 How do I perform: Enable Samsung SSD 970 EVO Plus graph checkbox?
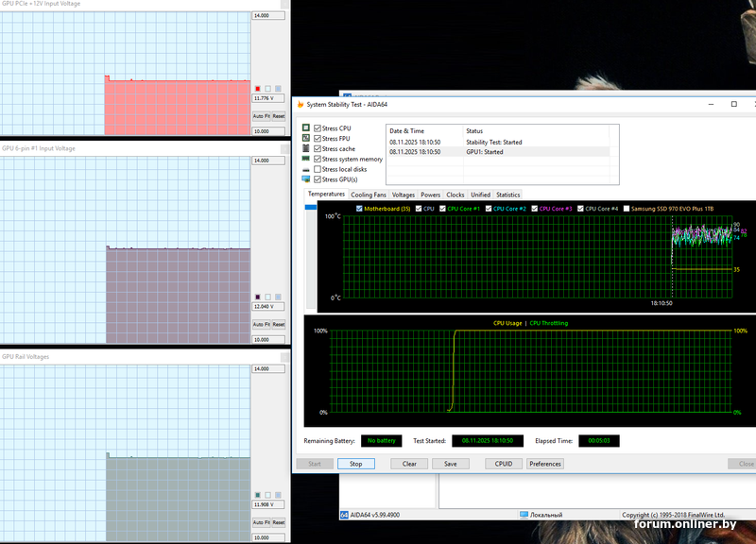626,208
